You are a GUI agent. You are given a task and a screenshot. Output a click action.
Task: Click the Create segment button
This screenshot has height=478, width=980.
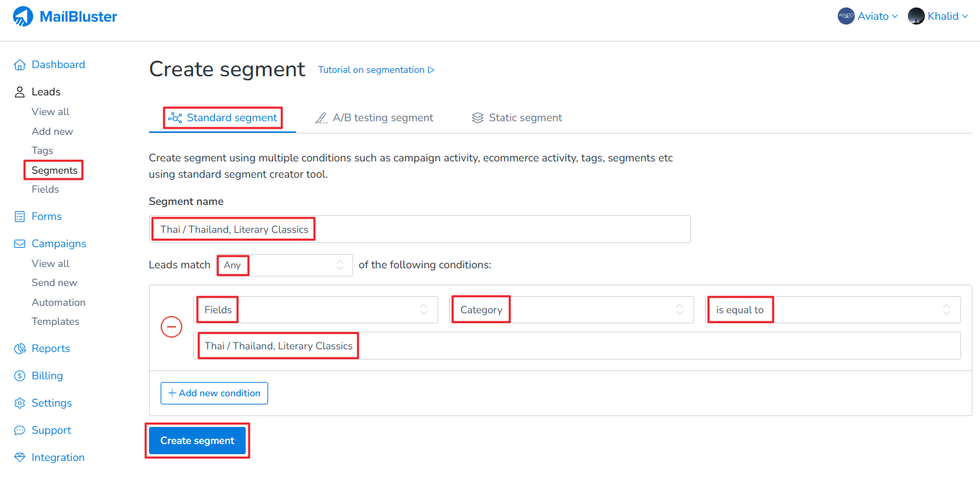click(197, 441)
